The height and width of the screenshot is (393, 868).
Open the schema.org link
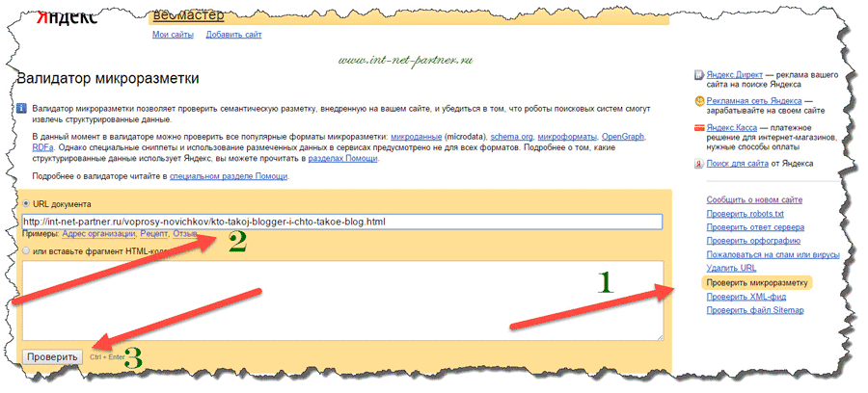[511, 136]
